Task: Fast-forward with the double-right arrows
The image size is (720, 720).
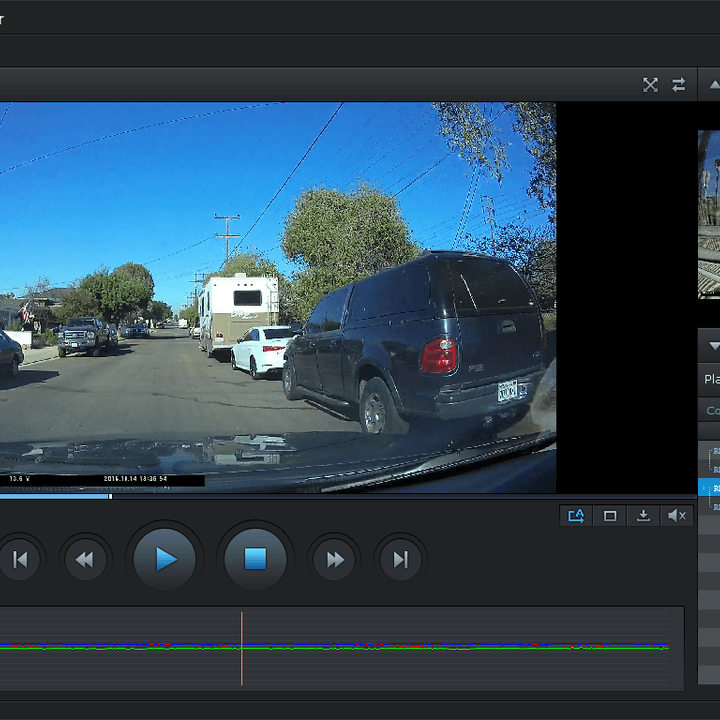Action: 334,559
